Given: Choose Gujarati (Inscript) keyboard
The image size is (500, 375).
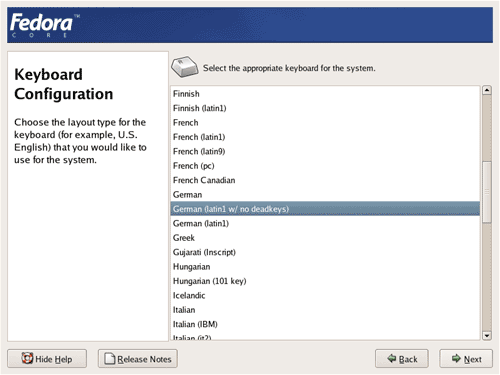Looking at the screenshot, I should (x=325, y=252).
